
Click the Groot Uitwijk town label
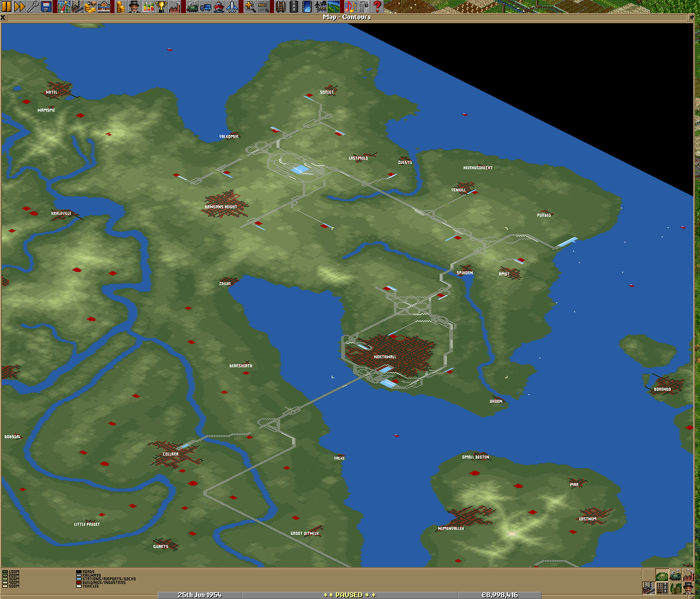305,534
